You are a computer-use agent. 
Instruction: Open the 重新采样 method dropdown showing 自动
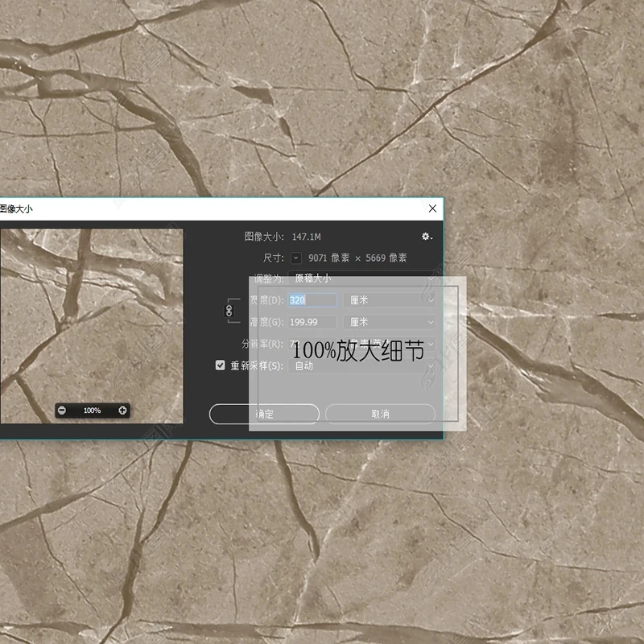[361, 365]
